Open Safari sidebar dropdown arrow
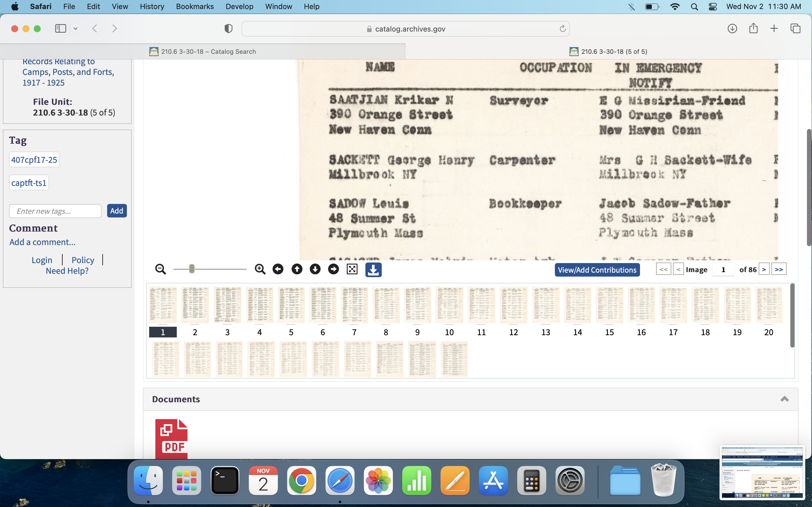This screenshot has width=812, height=507. [76, 29]
